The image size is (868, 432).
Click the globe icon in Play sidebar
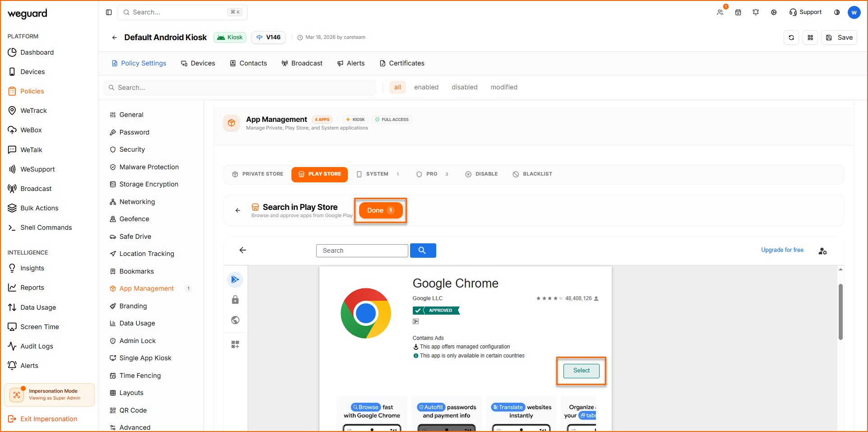(235, 320)
